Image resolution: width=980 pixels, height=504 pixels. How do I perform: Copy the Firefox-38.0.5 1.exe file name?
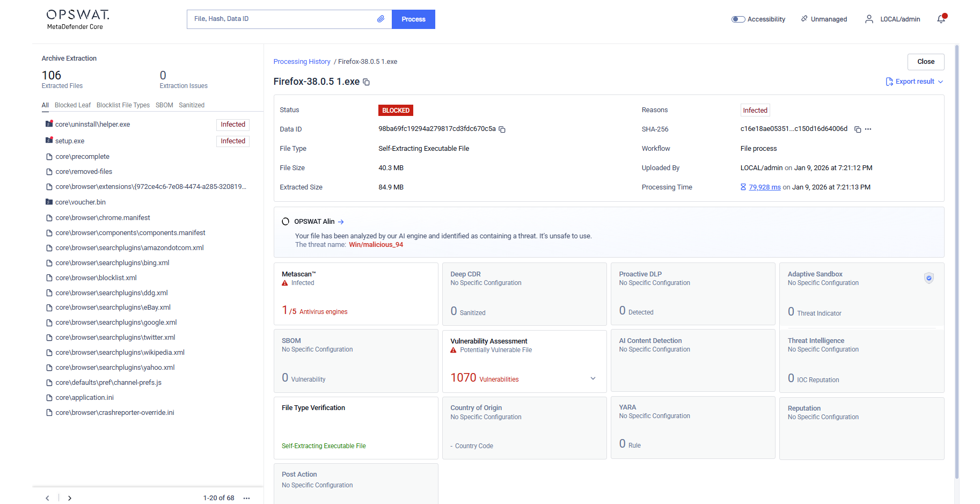[367, 82]
